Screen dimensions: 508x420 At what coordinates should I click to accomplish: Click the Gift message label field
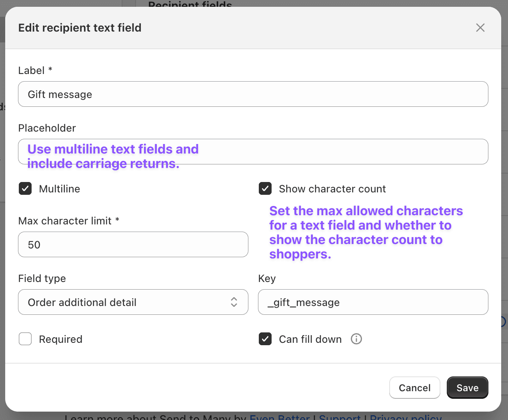[x=253, y=94]
